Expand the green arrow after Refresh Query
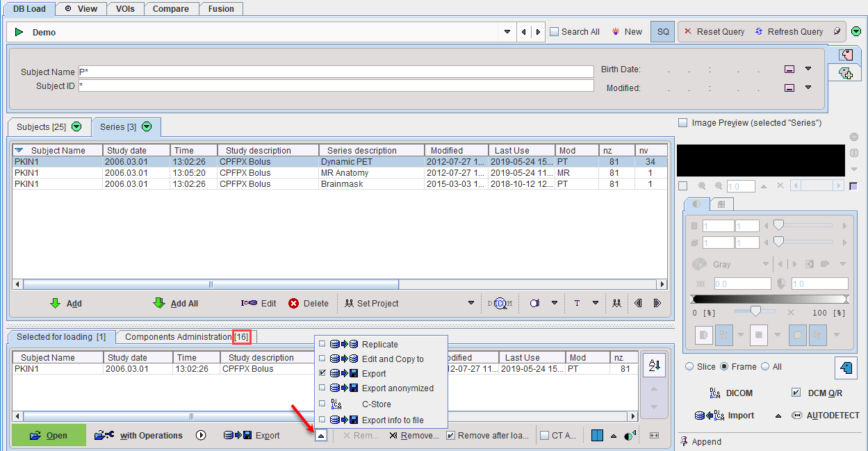 click(856, 31)
